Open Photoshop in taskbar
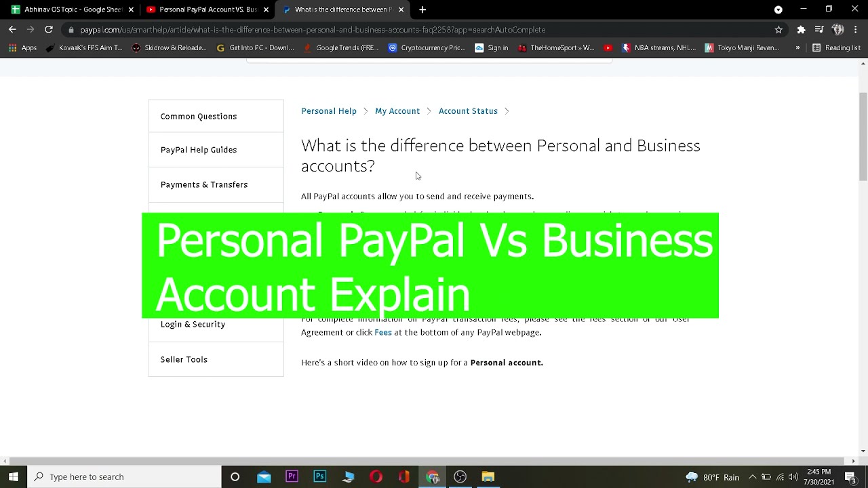 click(319, 476)
